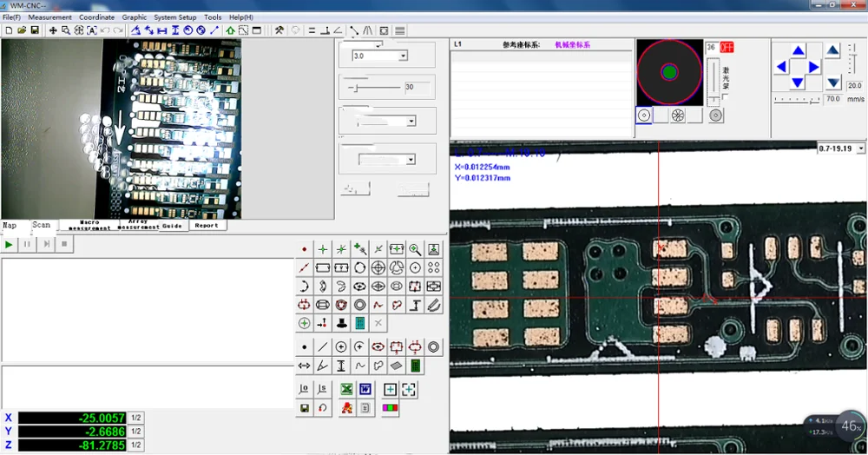
Task: Select the magnifier zoom measurement tool
Action: click(x=415, y=249)
